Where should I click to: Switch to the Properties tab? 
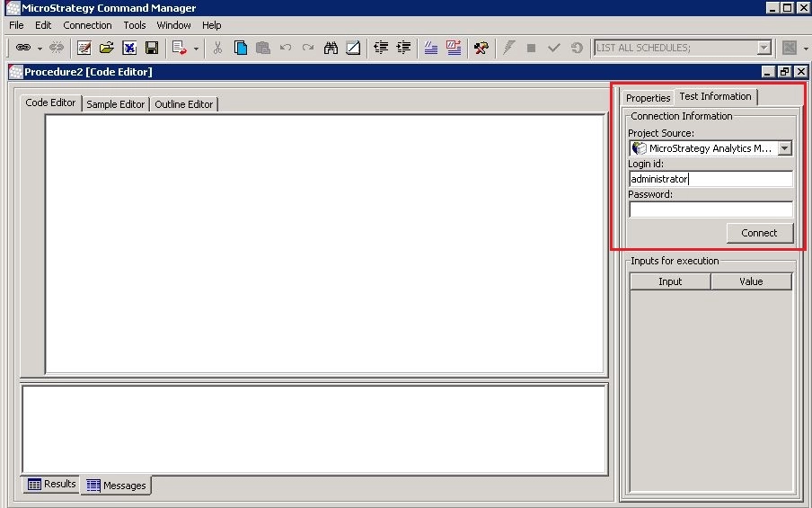(x=648, y=98)
